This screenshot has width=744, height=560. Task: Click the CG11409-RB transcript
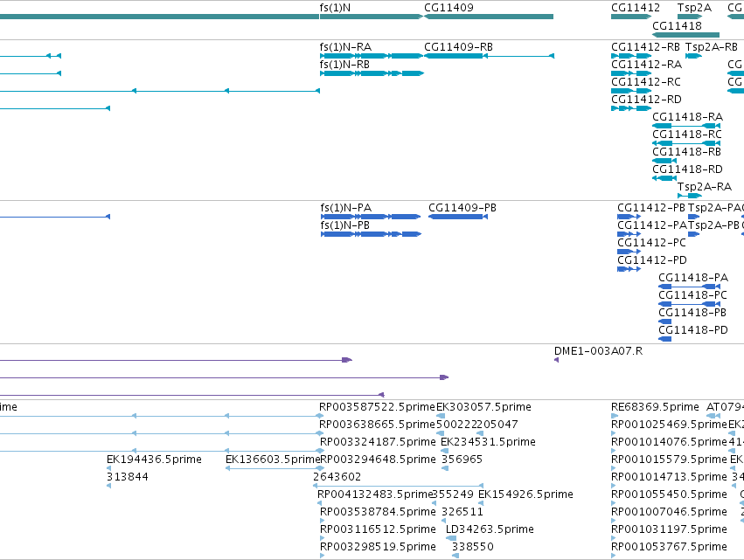(x=490, y=56)
